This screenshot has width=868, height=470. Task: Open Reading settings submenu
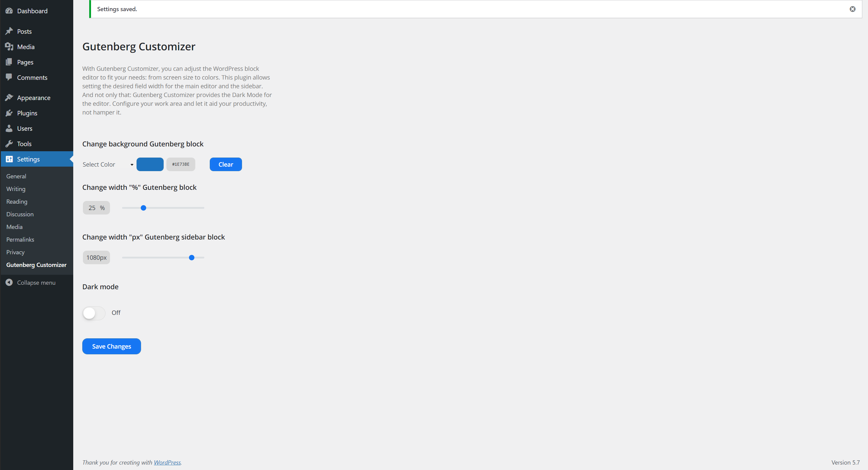tap(17, 202)
